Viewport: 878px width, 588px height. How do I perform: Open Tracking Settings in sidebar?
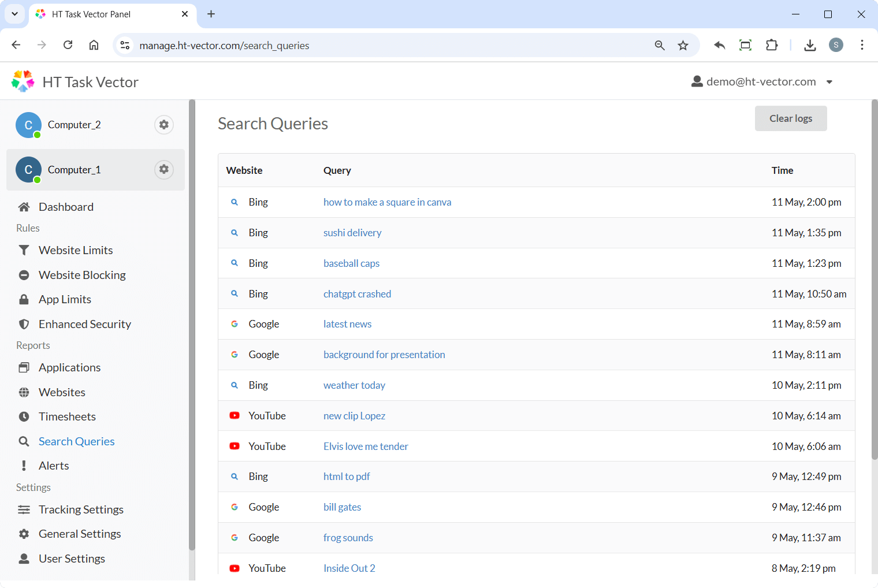pos(81,509)
